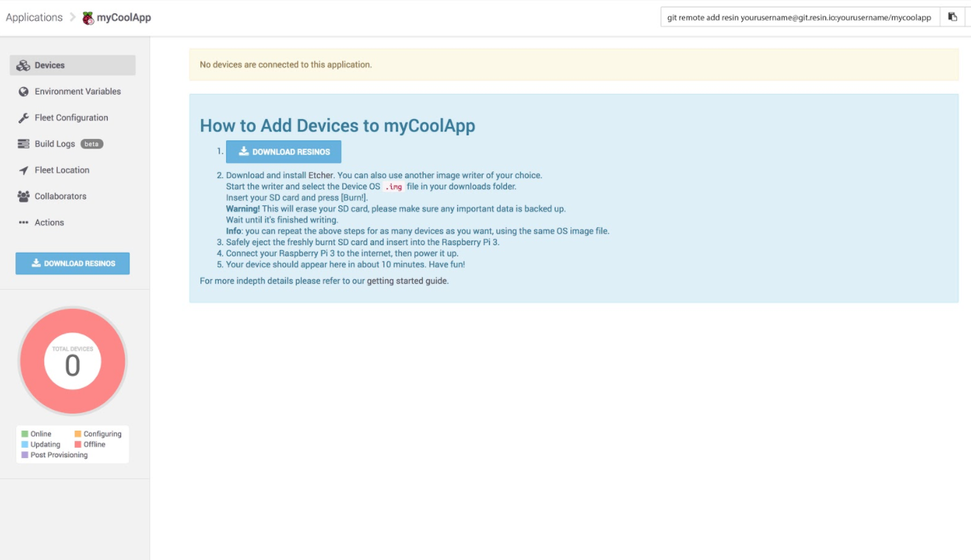Click the myCoolApp Raspberry Pi logo

point(88,18)
